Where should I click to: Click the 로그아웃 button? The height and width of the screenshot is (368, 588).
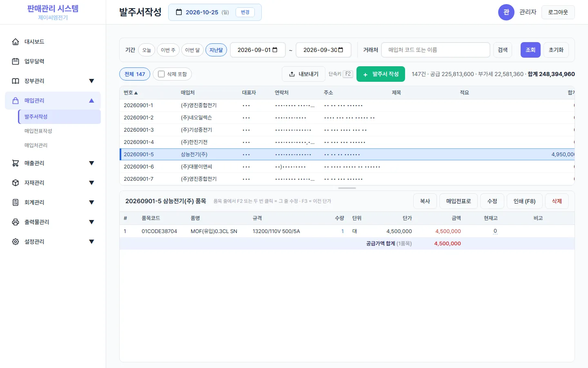(x=558, y=12)
